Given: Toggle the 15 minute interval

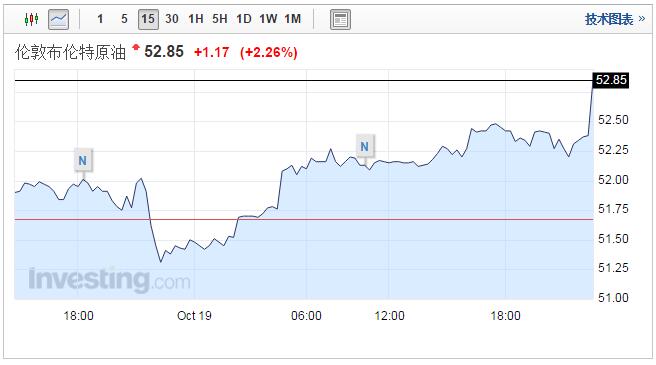Looking at the screenshot, I should [148, 19].
